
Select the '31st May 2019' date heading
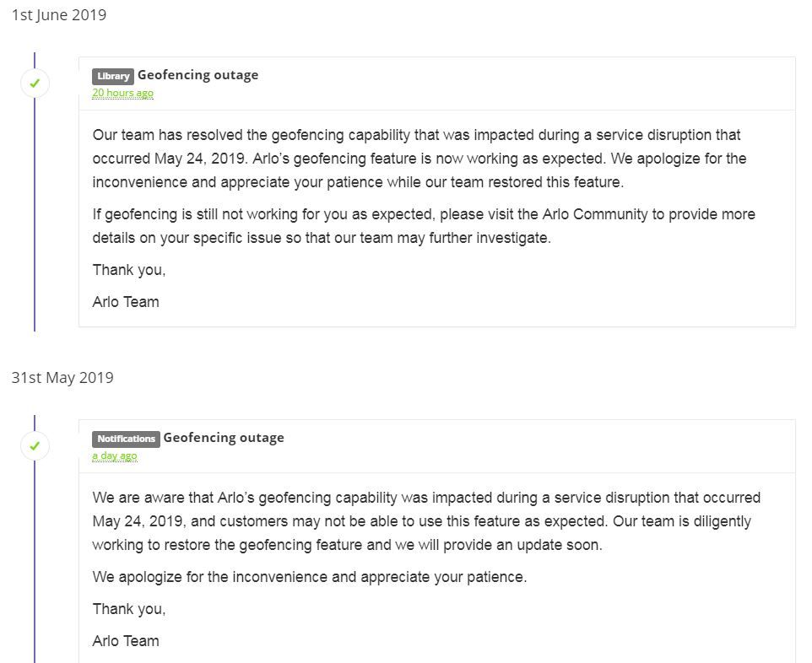click(62, 378)
